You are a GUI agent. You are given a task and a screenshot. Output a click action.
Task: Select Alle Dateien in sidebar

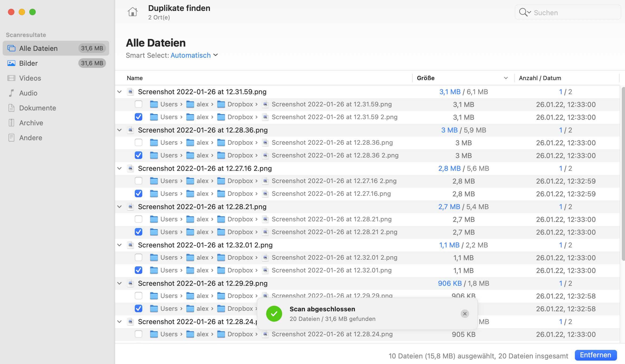(56, 48)
